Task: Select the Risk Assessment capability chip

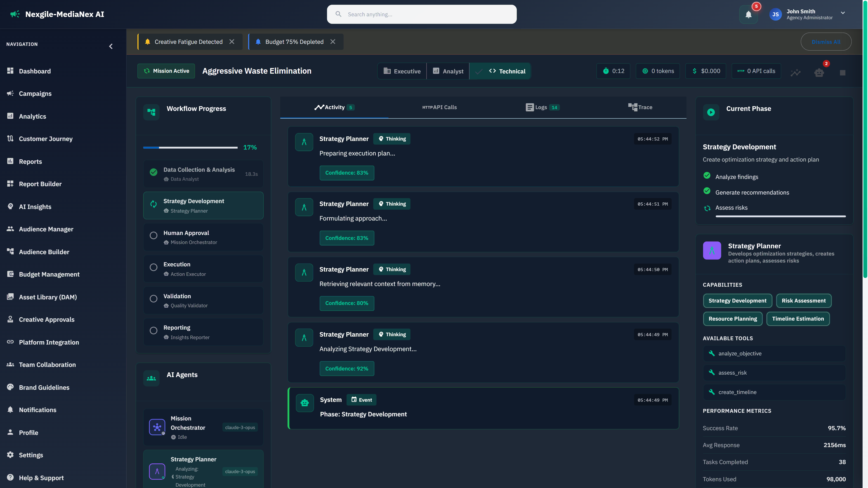Action: coord(804,300)
